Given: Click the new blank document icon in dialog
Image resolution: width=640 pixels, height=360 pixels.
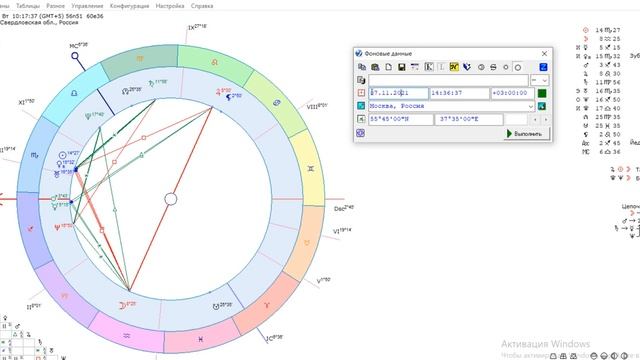Looking at the screenshot, I should [x=389, y=67].
